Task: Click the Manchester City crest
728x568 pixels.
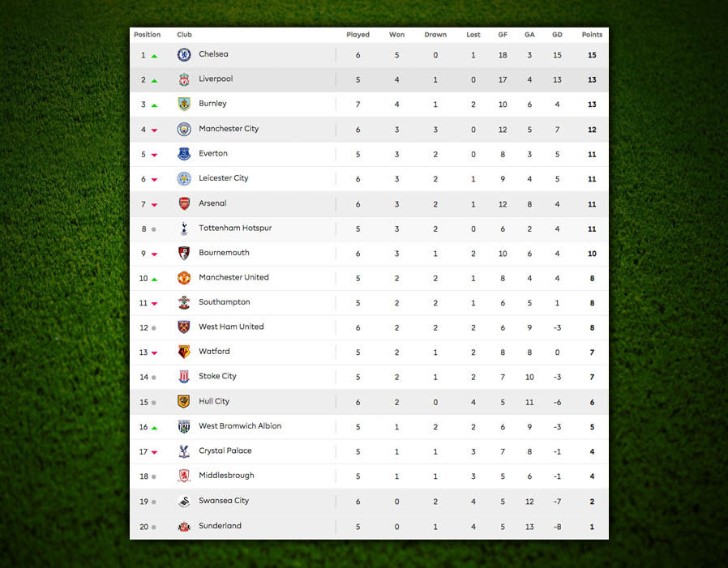Action: point(184,129)
